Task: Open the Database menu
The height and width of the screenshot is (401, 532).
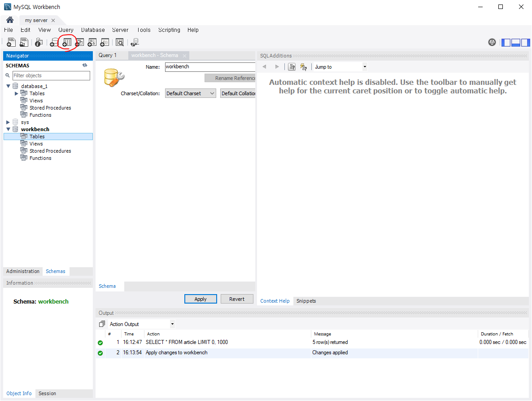Action: (93, 30)
